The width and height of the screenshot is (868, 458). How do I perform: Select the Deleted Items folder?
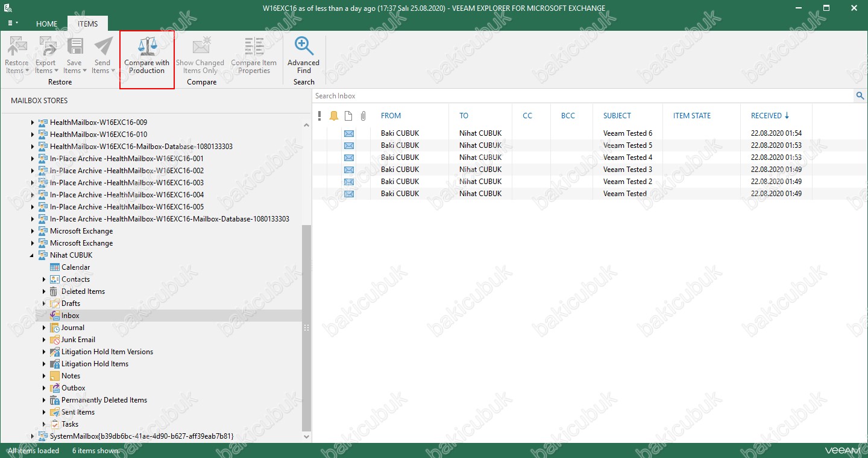[x=83, y=291]
